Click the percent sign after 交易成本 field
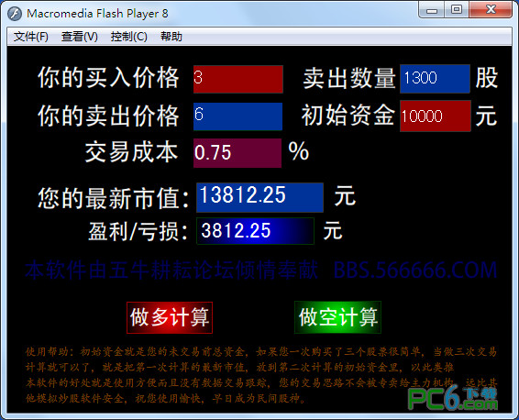The image size is (519, 420). (299, 151)
